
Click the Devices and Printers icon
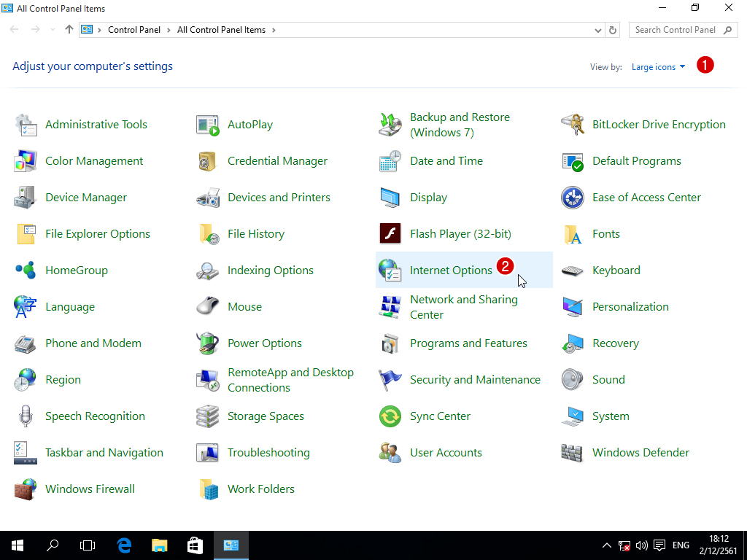(208, 198)
